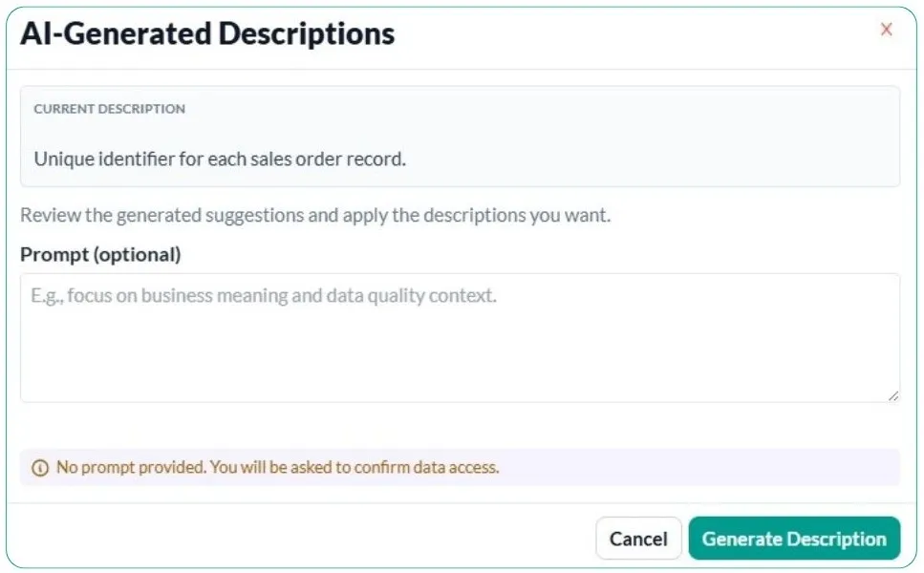The width and height of the screenshot is (924, 573).
Task: Click the placeholder text 'E.g., focus on business meaning'
Action: pyautogui.click(x=264, y=296)
